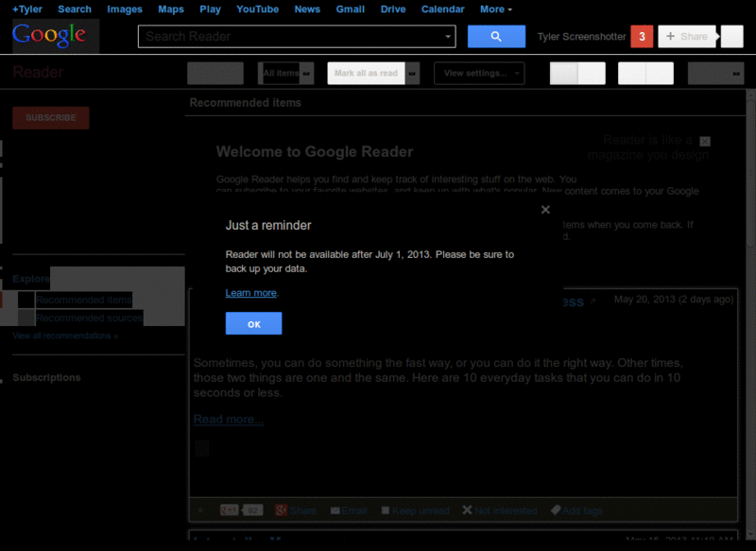756x551 pixels.
Task: Expand the arrow beside Mark all as read
Action: pos(412,74)
